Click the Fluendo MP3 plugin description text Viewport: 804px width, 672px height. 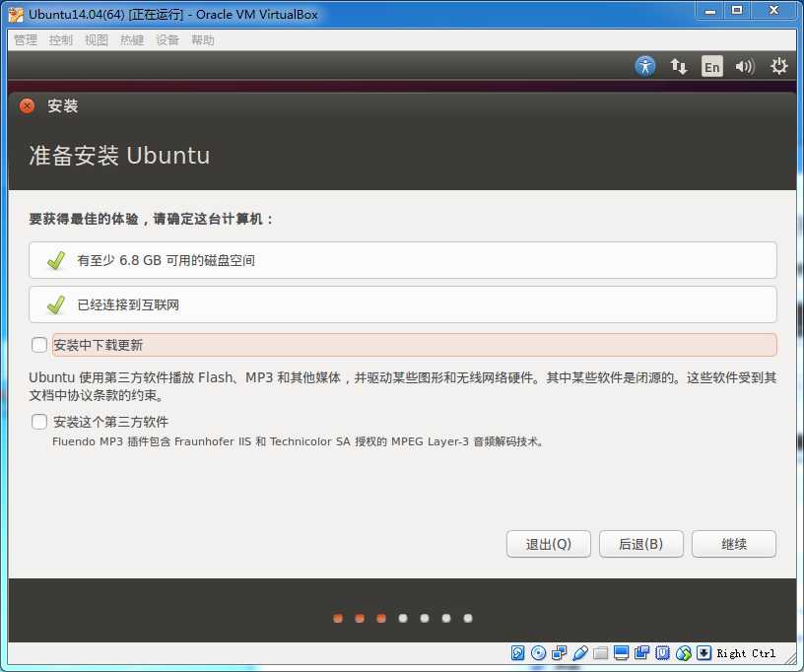[x=298, y=441]
